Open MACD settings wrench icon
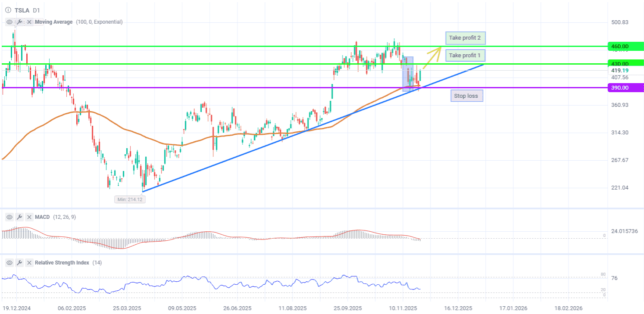 coord(19,217)
